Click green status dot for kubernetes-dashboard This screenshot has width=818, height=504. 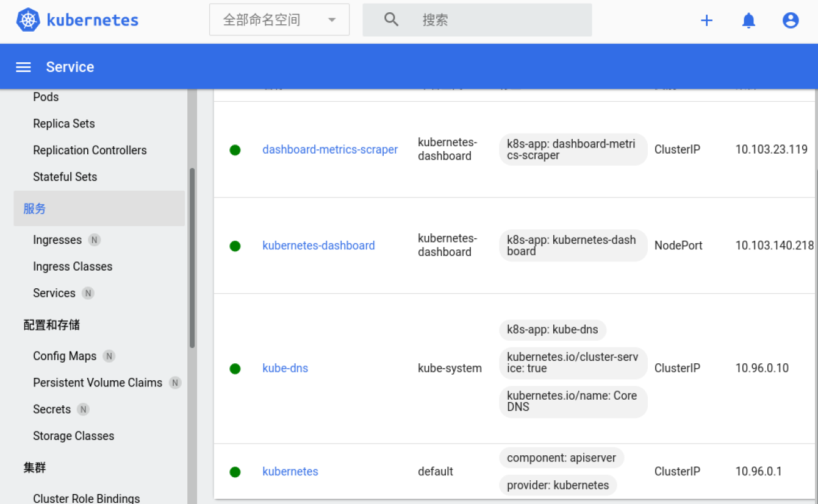pos(235,246)
